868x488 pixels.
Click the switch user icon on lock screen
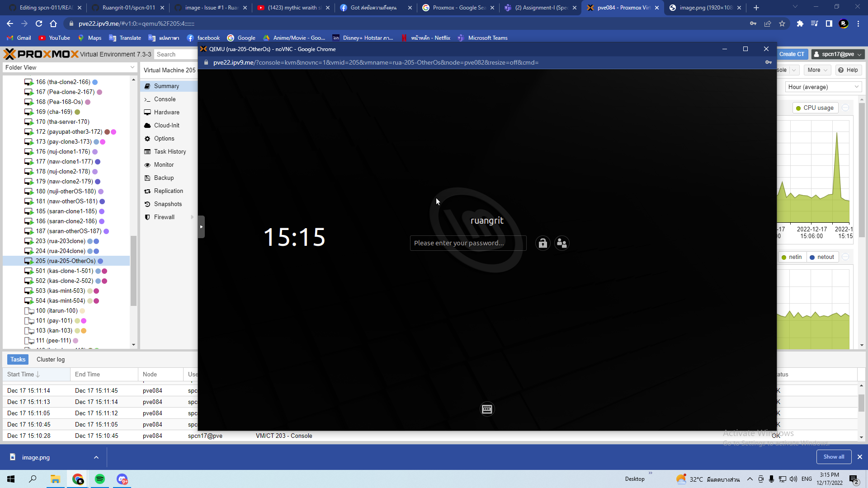562,243
